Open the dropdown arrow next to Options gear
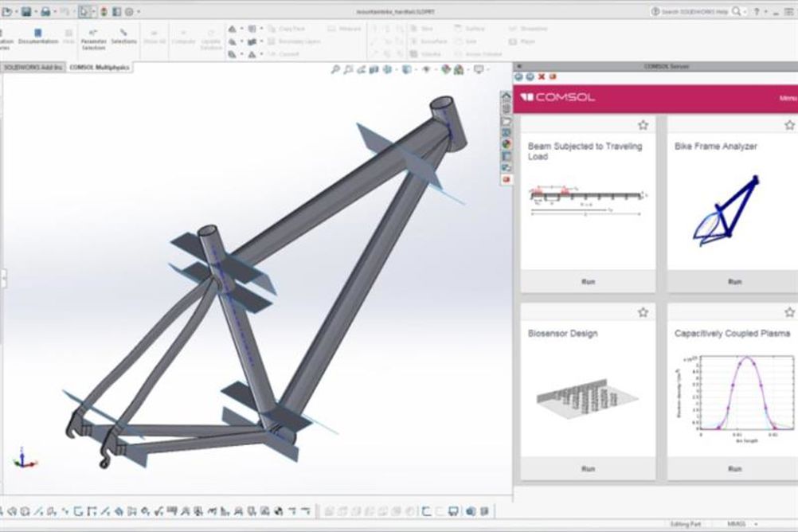The height and width of the screenshot is (532, 798). point(139,12)
